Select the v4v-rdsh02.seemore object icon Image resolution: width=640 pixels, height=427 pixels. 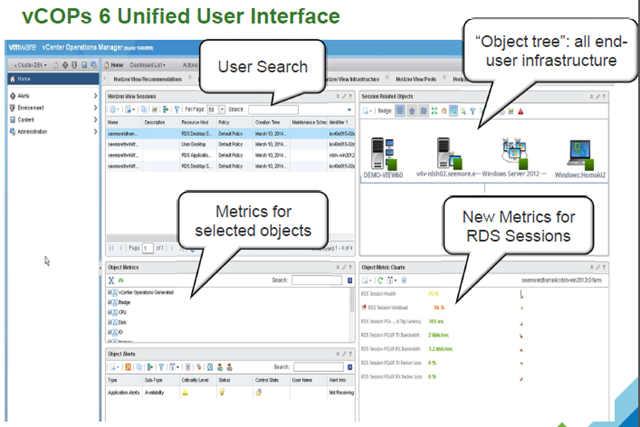click(449, 153)
